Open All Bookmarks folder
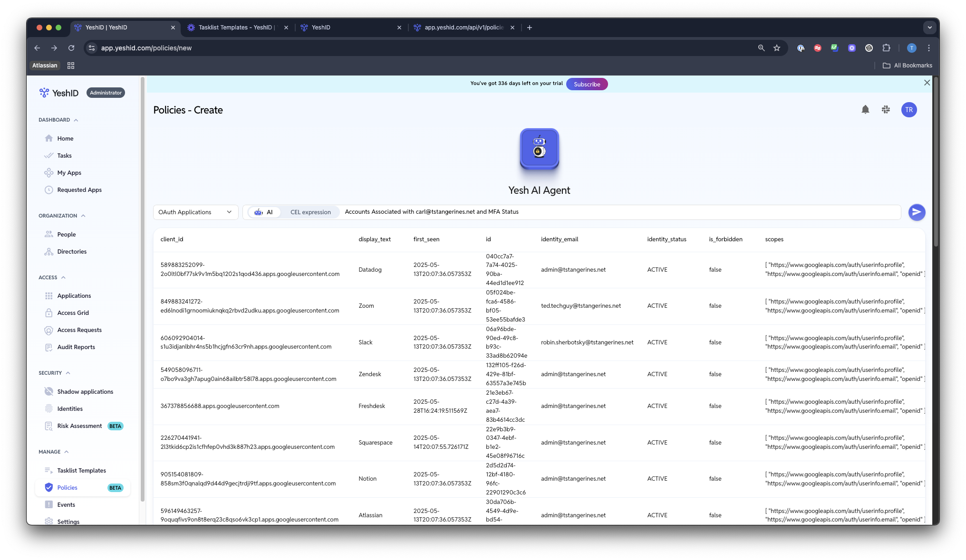This screenshot has width=966, height=560. click(907, 66)
